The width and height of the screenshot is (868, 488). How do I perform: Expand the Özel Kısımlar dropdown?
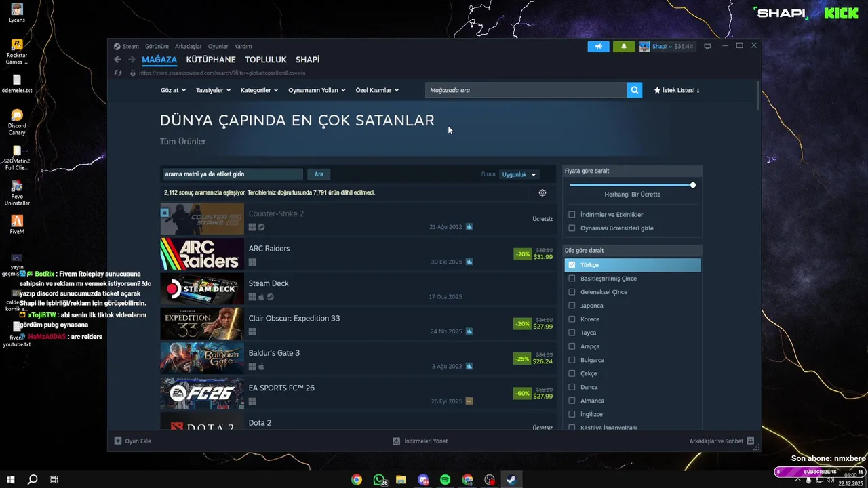point(377,90)
